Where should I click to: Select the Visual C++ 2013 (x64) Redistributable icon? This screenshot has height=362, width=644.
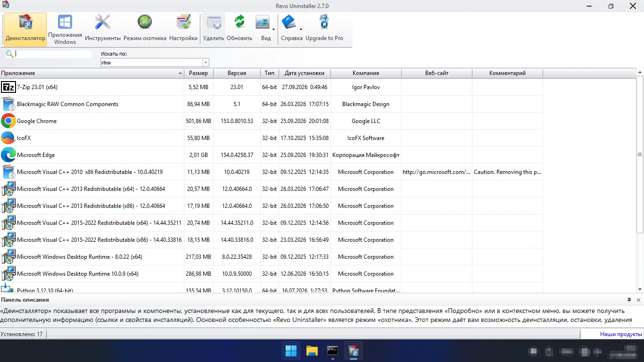[x=8, y=189]
